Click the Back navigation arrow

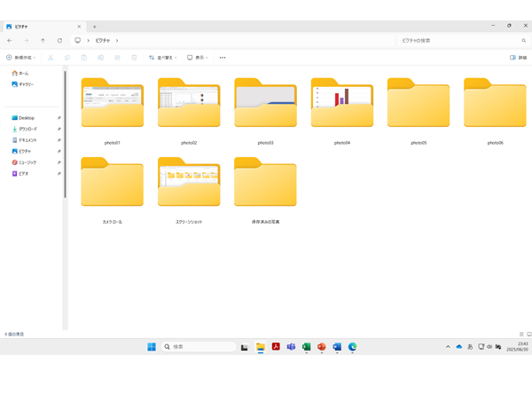(x=10, y=41)
